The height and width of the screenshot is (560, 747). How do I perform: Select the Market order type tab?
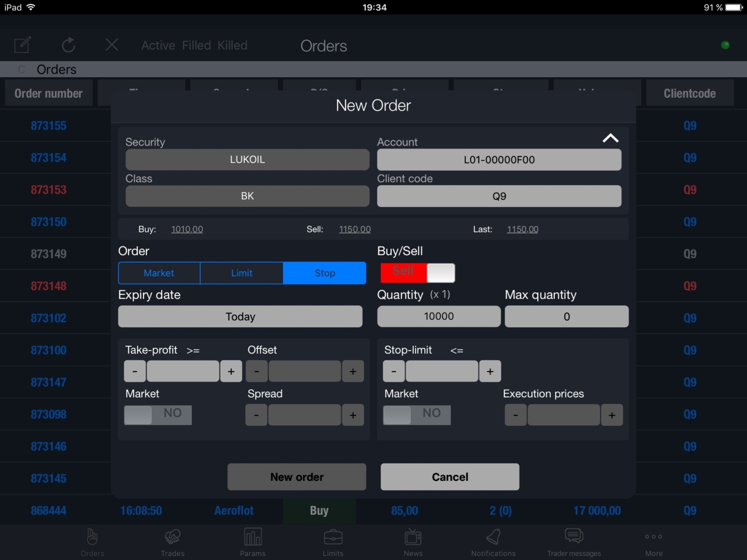(159, 273)
